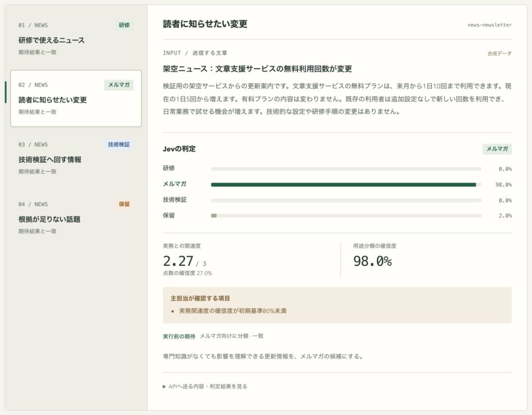Click the 02 / NEWS label
Viewport: 532px width, 415px height.
pos(33,85)
